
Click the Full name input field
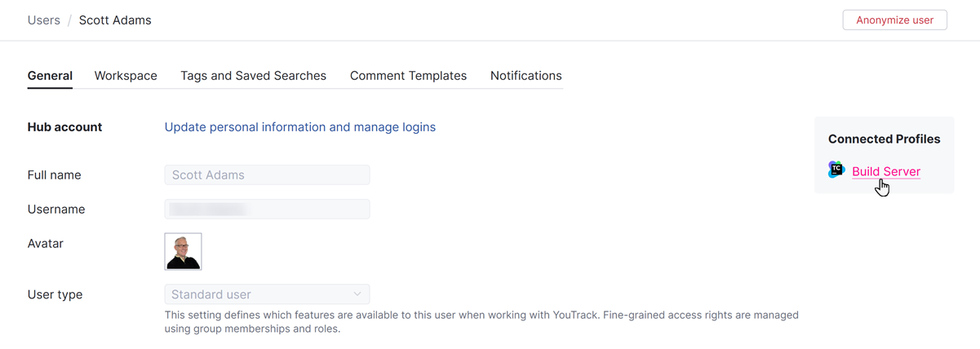(x=267, y=174)
